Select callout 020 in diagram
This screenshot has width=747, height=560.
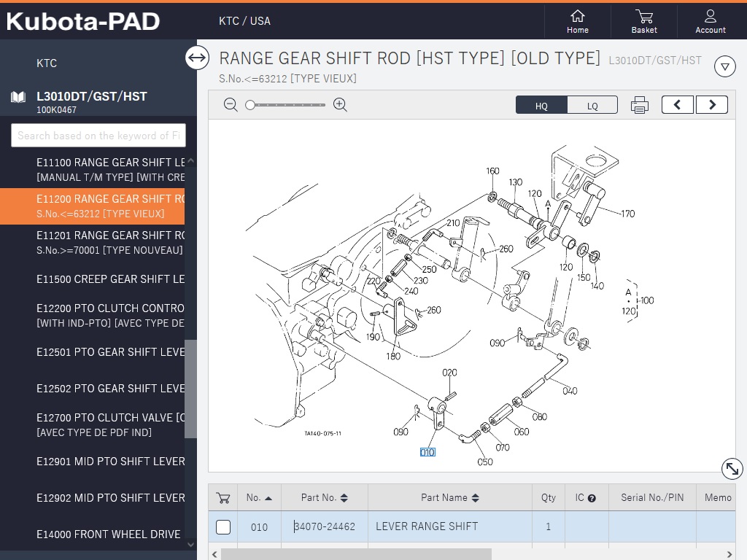tap(449, 373)
